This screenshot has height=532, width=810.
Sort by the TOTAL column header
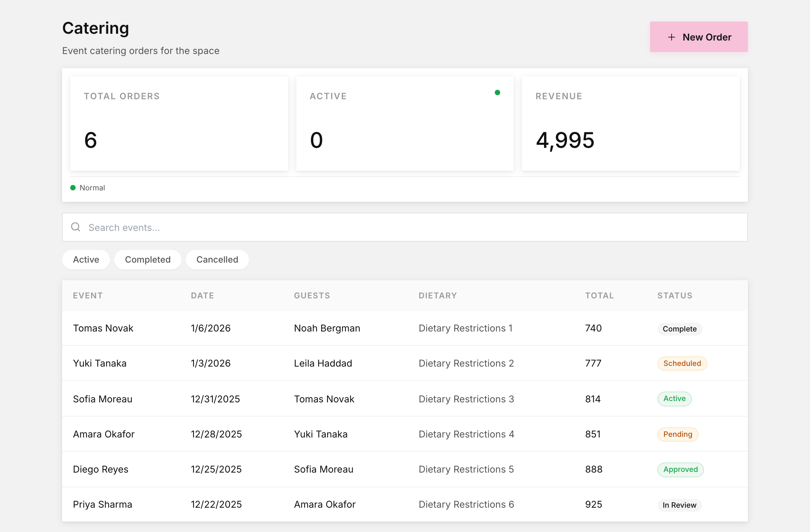599,295
